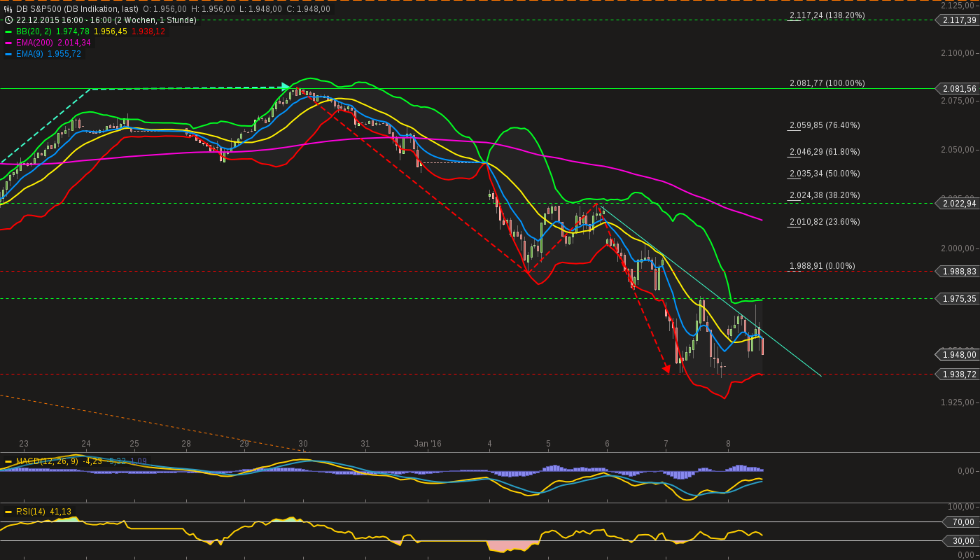The width and height of the screenshot is (980, 560).
Task: Click the 1.925,00 price axis label
Action: tap(958, 402)
